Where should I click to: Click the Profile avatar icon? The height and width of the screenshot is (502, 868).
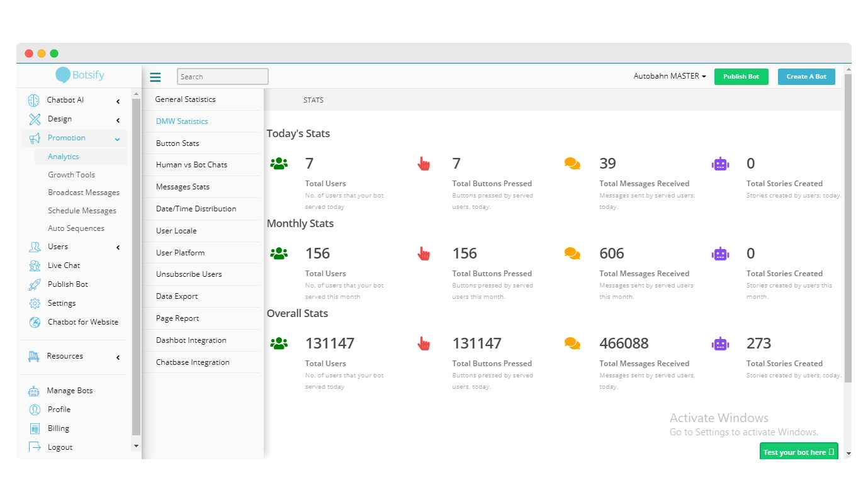[34, 410]
